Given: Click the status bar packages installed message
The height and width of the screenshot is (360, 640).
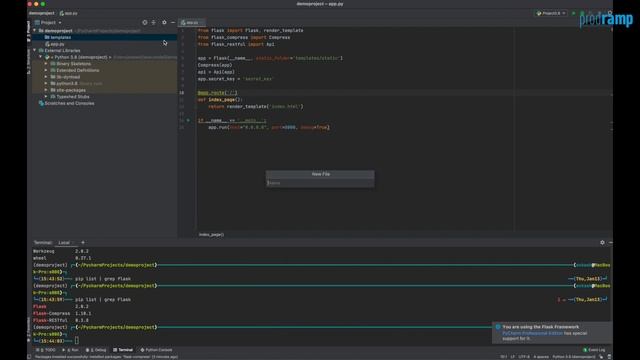Looking at the screenshot, I should pos(106,357).
